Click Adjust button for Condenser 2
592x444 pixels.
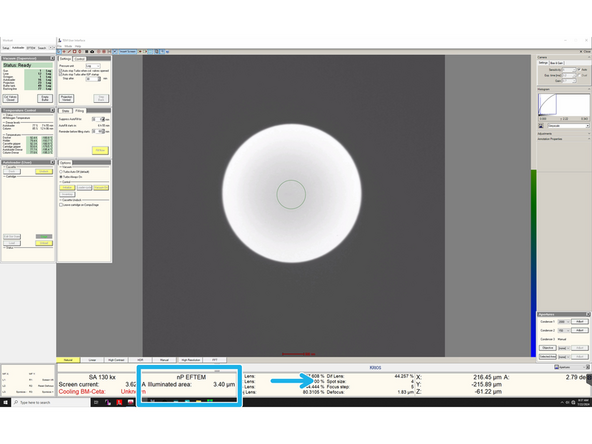pos(580,330)
